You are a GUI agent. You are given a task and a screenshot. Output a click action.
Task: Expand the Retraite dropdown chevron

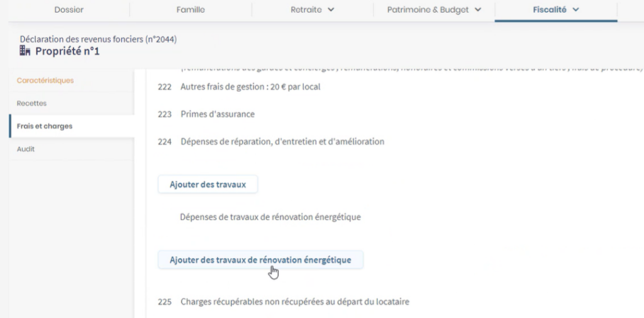pos(331,9)
